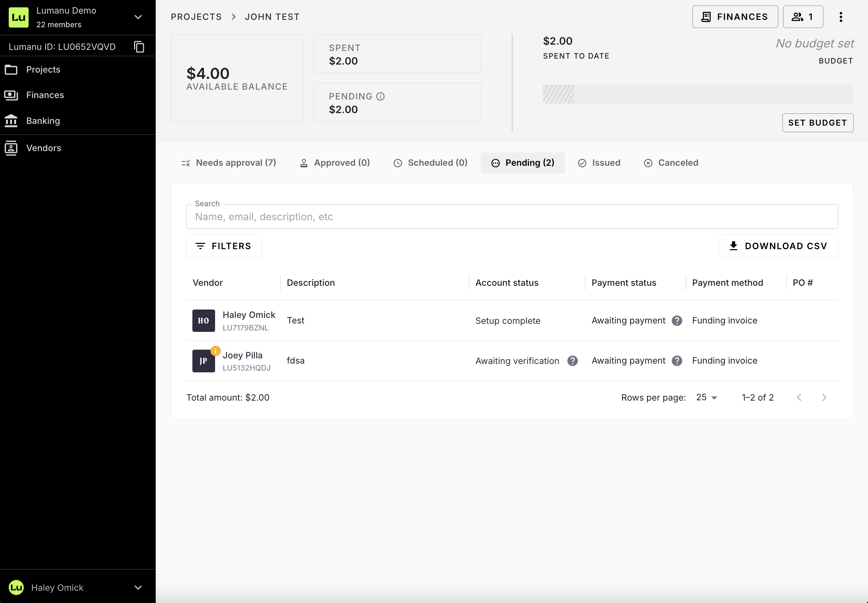This screenshot has width=868, height=603.
Task: Click the budget progress bar
Action: click(x=698, y=94)
